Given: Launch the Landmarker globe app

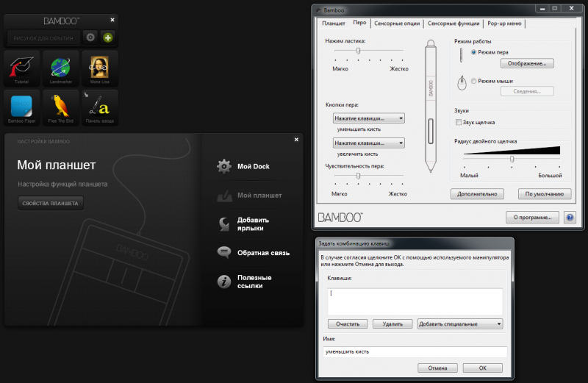Looking at the screenshot, I should [61, 68].
